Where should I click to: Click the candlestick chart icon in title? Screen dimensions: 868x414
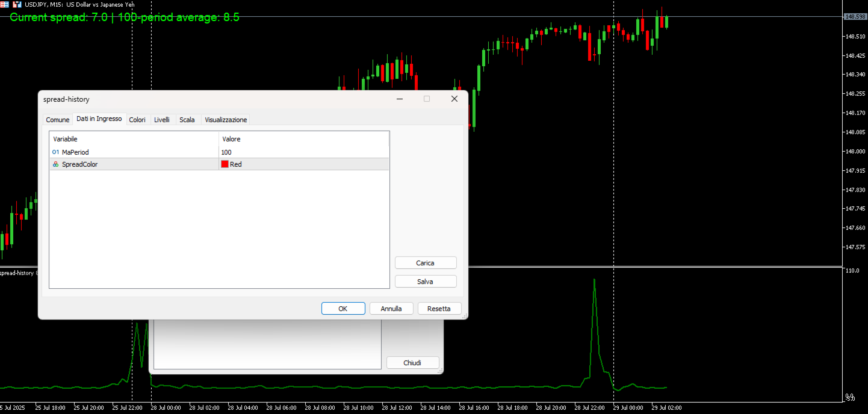[x=17, y=4]
